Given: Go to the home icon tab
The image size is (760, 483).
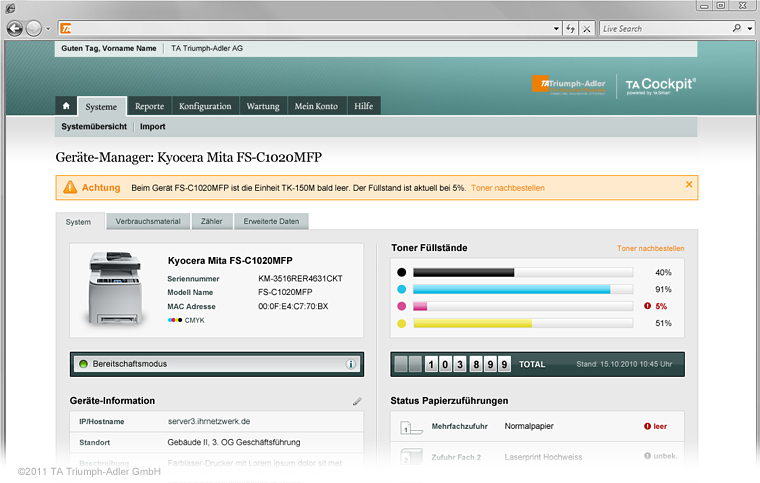Looking at the screenshot, I should [x=66, y=106].
